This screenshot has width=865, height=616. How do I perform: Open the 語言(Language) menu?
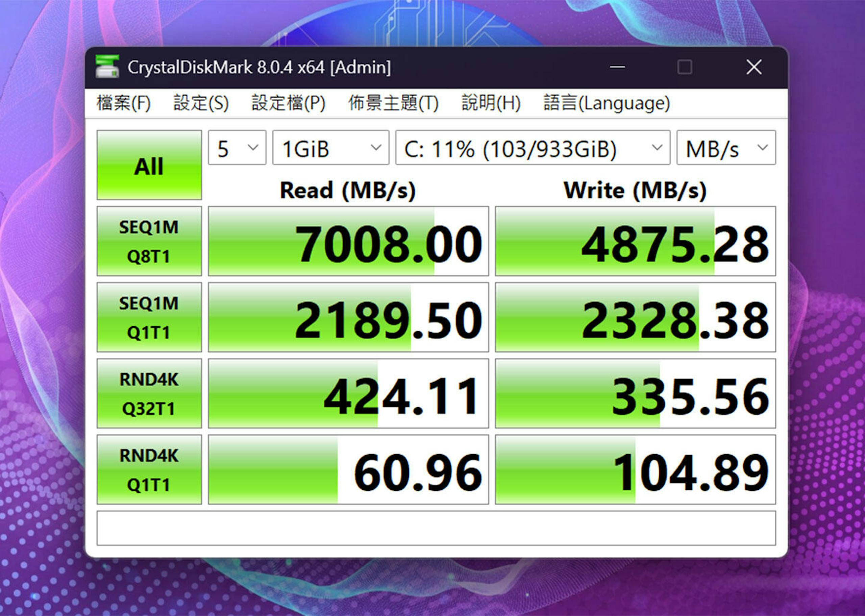[x=607, y=103]
